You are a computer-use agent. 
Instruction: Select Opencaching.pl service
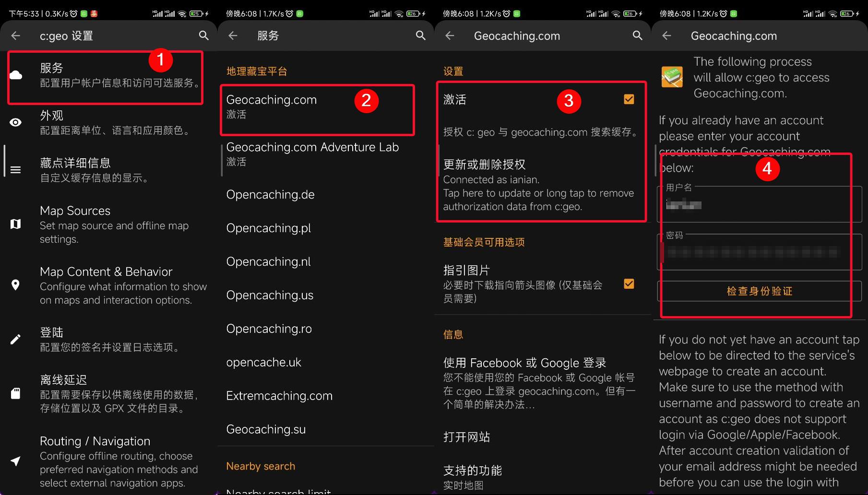click(x=325, y=228)
